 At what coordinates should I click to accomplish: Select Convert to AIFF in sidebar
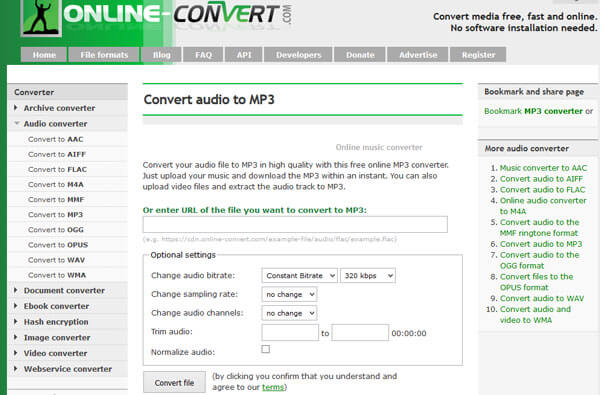pyautogui.click(x=57, y=154)
